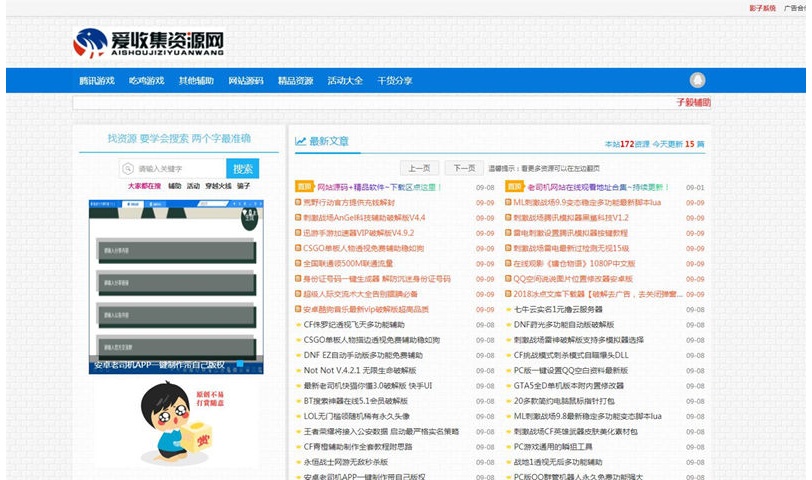Click the 上一页 pagination button
Viewport: 812px width, 480px height.
click(420, 168)
